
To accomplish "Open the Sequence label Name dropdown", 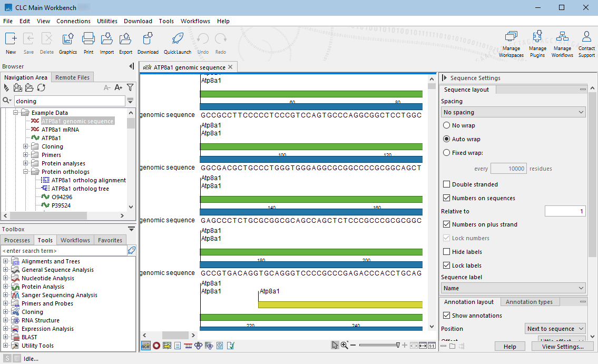I will pos(513,288).
